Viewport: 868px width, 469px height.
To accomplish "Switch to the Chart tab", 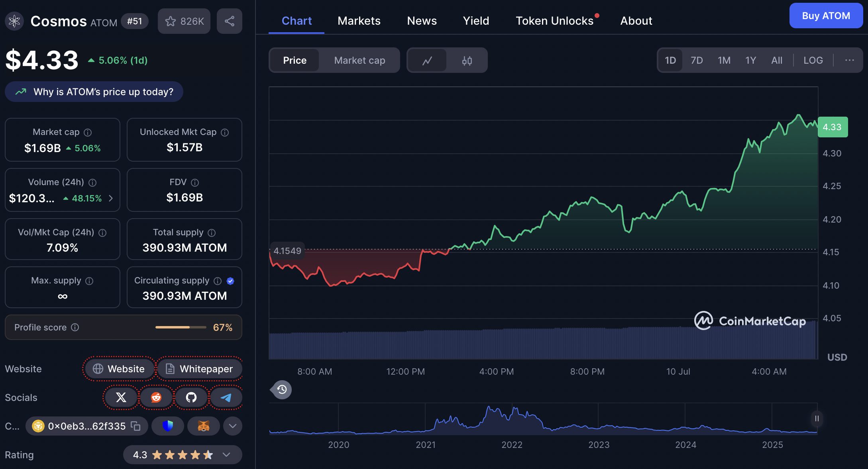I will click(x=297, y=21).
